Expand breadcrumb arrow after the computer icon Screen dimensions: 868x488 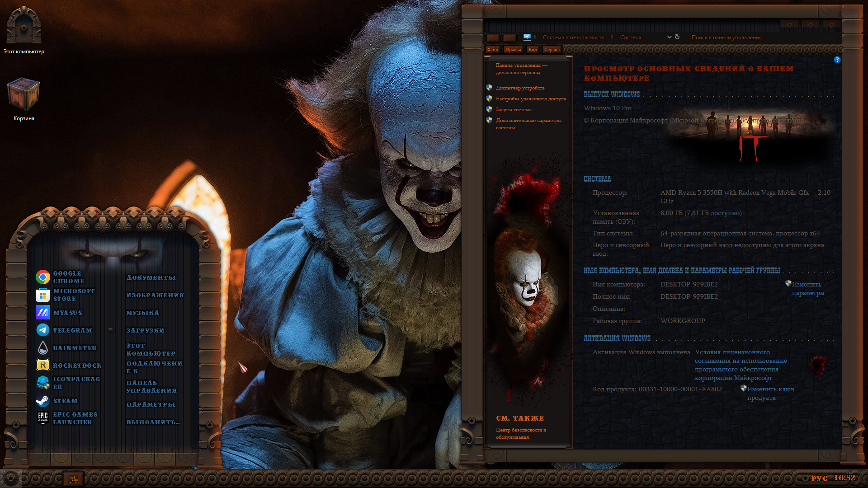pyautogui.click(x=535, y=38)
